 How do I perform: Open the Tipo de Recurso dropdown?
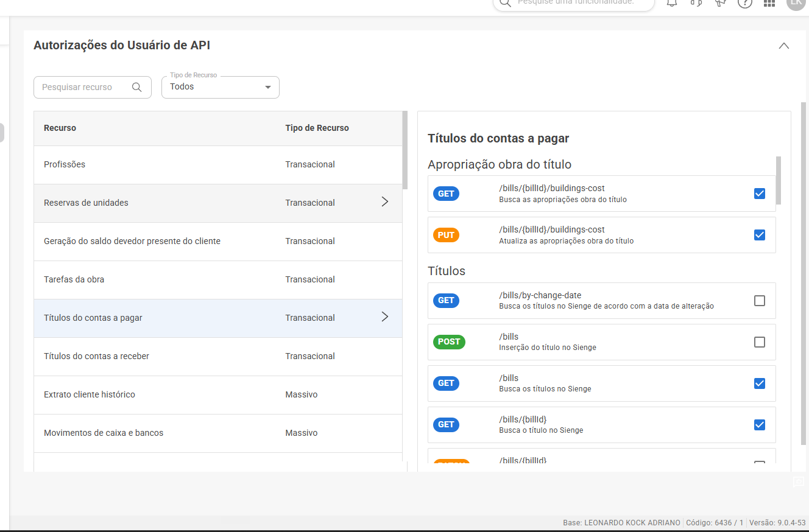(x=220, y=87)
